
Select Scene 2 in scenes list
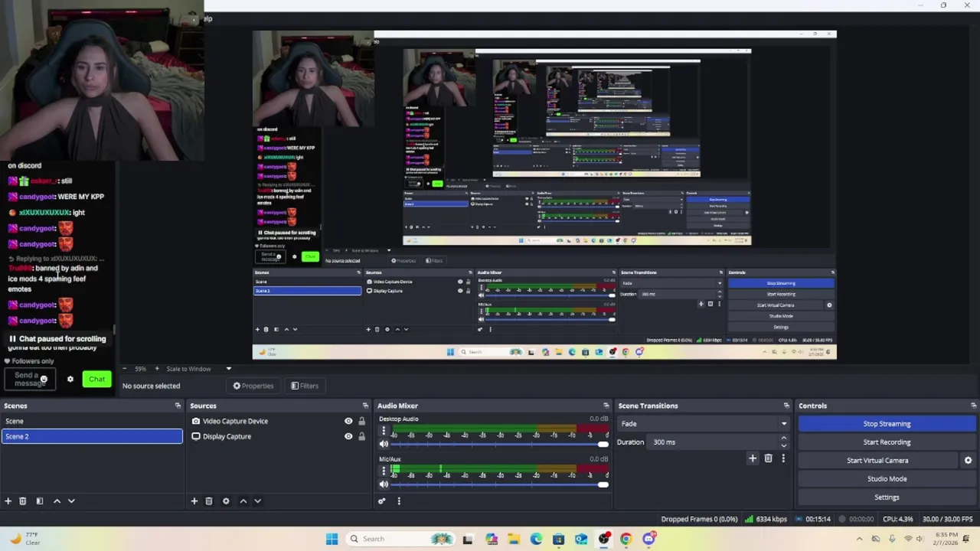(92, 436)
